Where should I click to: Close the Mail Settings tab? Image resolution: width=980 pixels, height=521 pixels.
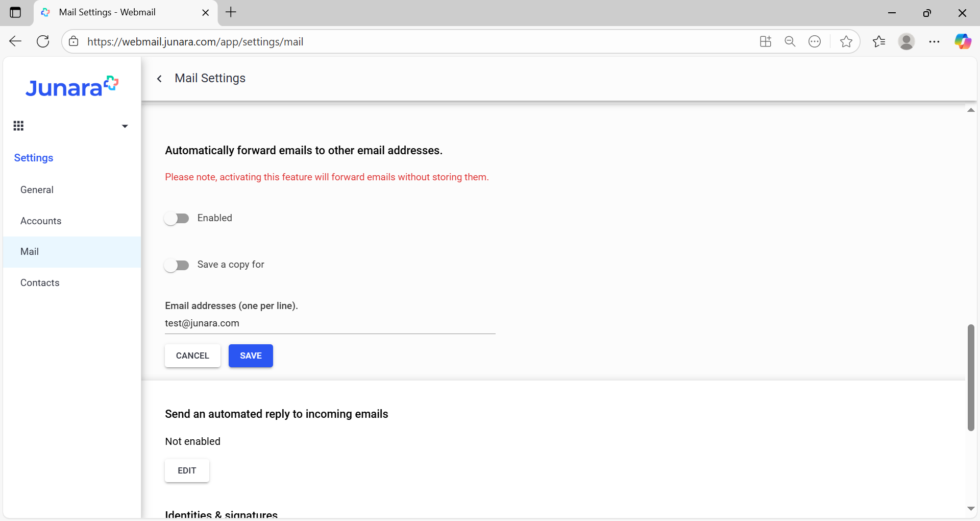click(206, 13)
